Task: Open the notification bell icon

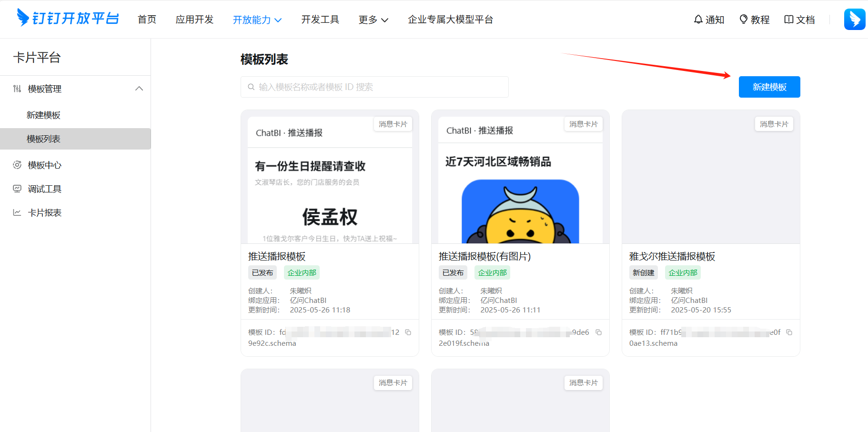Action: coord(698,20)
